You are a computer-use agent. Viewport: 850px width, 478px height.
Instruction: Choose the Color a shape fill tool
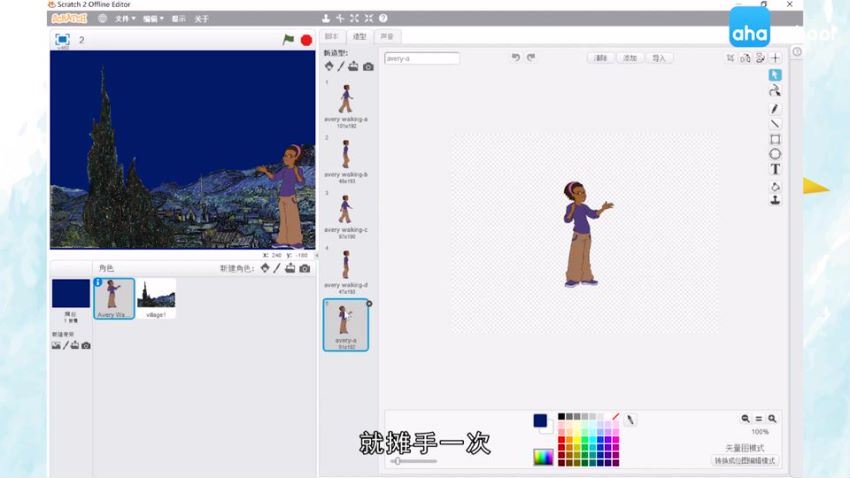(x=775, y=186)
